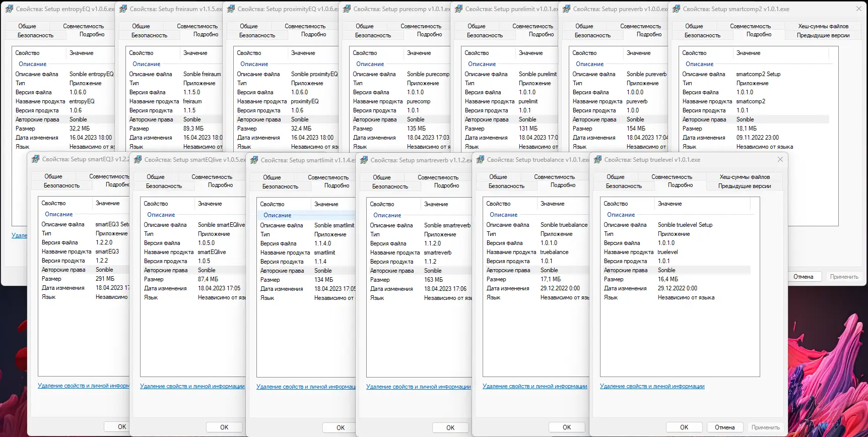868x437 pixels.
Task: Click the truelevel properties window title icon
Action: tap(597, 160)
